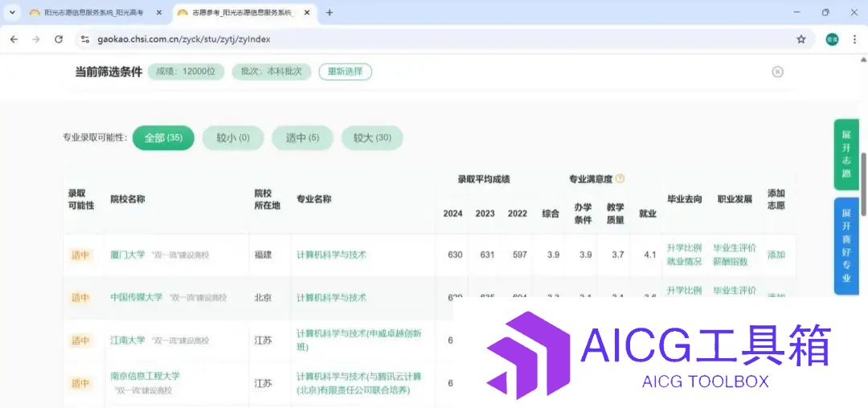Open a new browser tab
Image resolution: width=868 pixels, height=408 pixels.
tap(330, 13)
